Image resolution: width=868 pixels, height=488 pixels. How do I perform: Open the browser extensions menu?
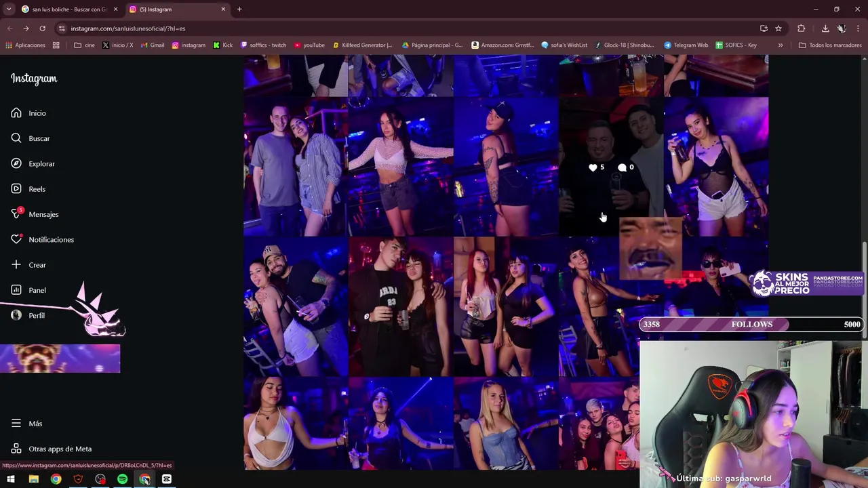pyautogui.click(x=802, y=28)
